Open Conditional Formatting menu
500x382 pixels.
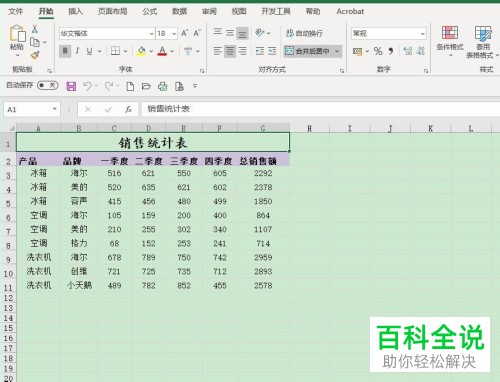pos(450,41)
